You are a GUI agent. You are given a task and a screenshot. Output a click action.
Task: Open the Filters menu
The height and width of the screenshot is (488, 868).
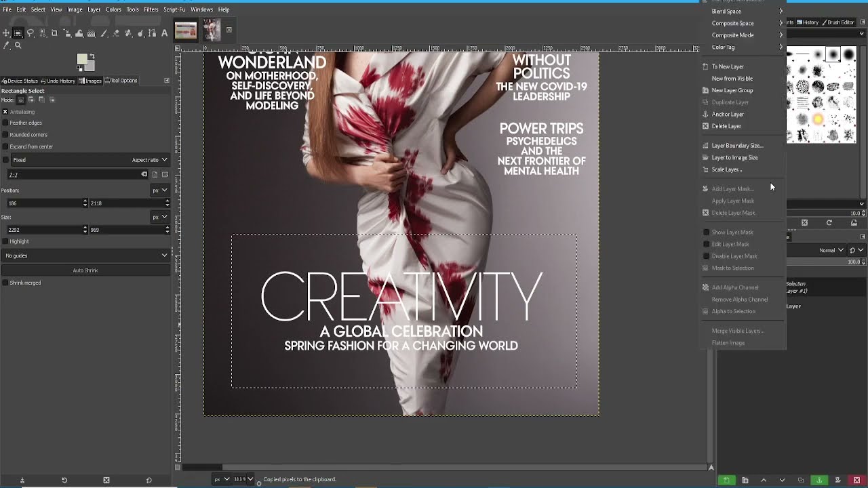point(151,9)
